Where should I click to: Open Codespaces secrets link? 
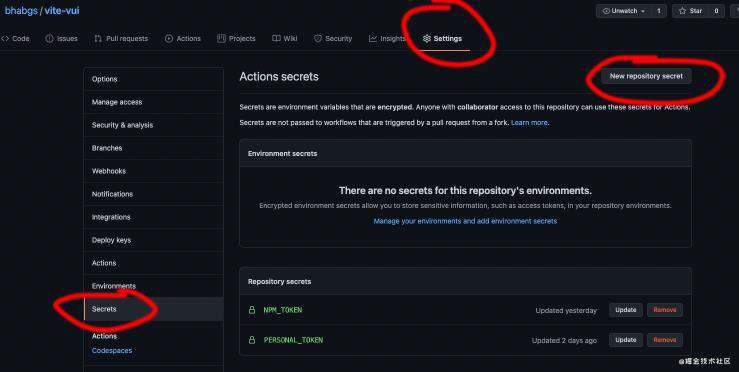tap(112, 350)
